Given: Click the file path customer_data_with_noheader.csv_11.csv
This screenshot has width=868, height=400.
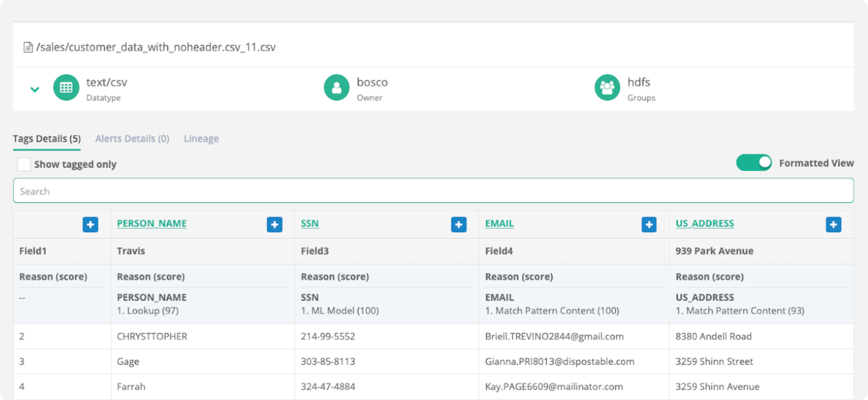Looking at the screenshot, I should point(156,47).
